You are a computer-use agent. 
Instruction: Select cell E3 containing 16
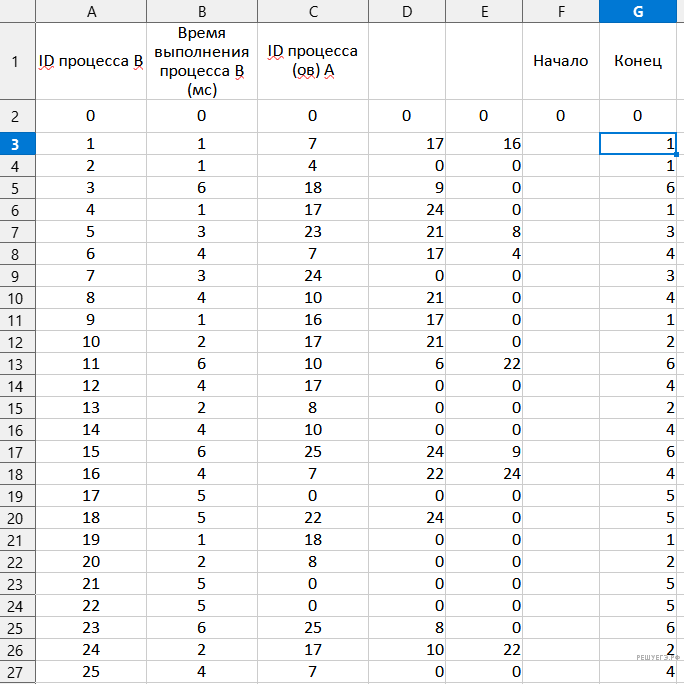pos(484,144)
